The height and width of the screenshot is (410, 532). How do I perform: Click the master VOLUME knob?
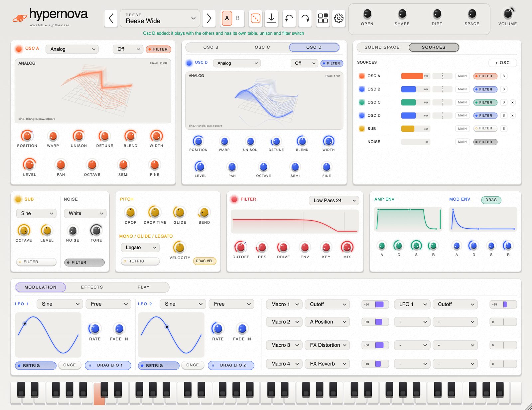click(x=508, y=14)
